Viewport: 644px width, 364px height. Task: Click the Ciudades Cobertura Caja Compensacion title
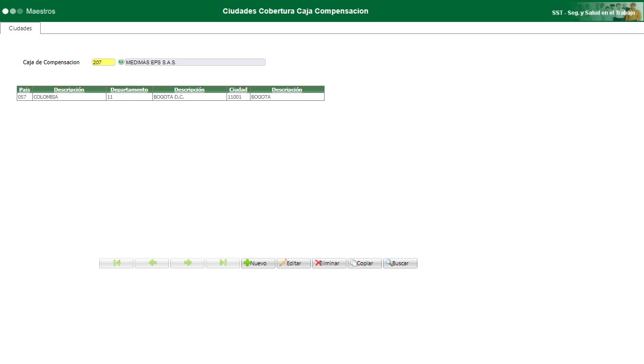(295, 11)
